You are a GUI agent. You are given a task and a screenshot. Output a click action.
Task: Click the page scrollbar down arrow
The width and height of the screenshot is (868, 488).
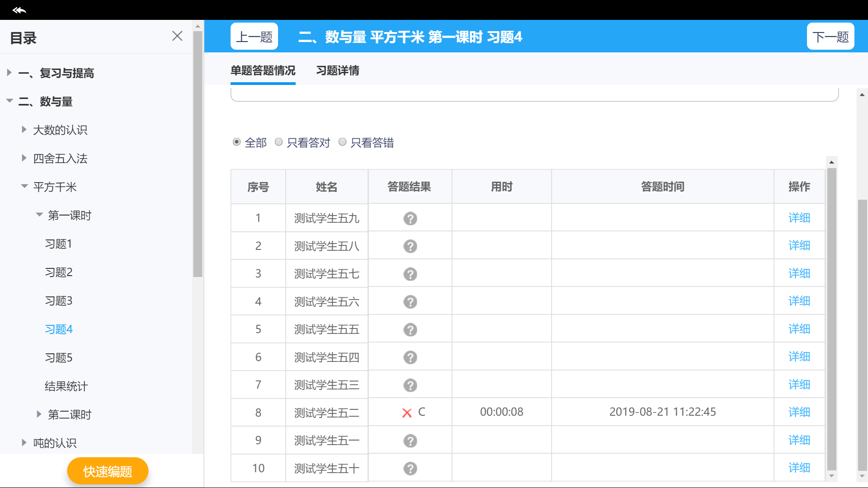pos(862,476)
